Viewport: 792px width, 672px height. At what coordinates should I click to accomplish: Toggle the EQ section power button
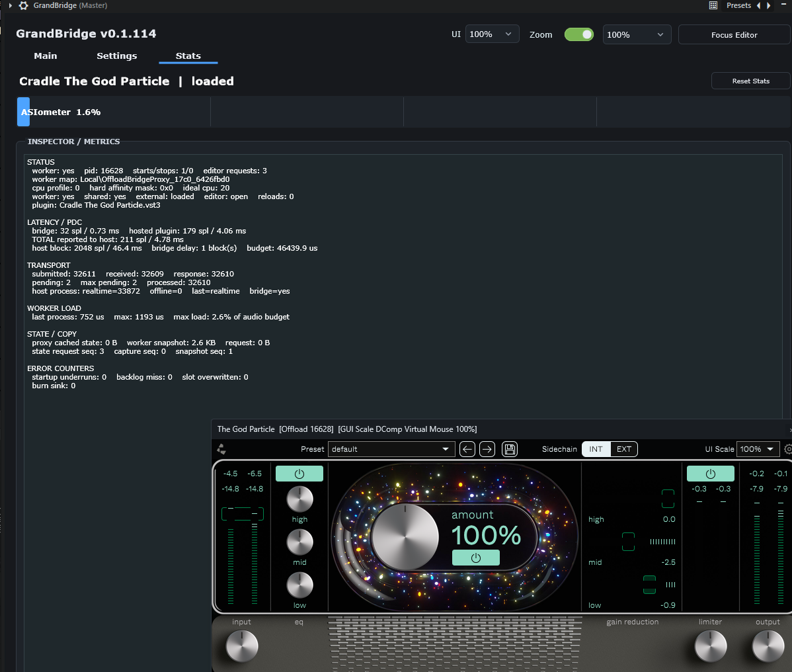coord(299,474)
